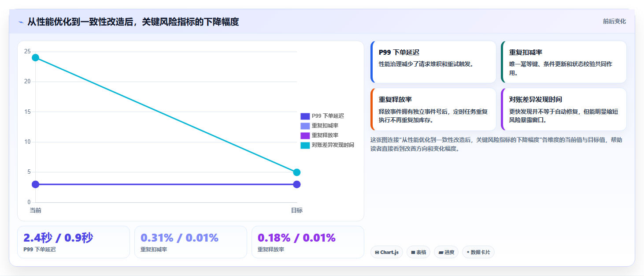Toggle the 重复释放率 legend swatch
The height and width of the screenshot is (276, 644).
[x=305, y=135]
